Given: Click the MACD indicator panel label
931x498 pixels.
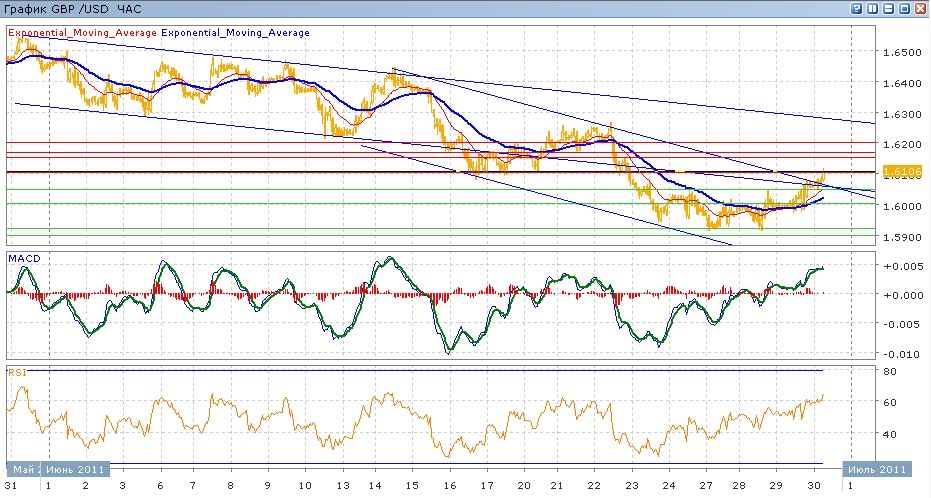Looking at the screenshot, I should pyautogui.click(x=23, y=259).
